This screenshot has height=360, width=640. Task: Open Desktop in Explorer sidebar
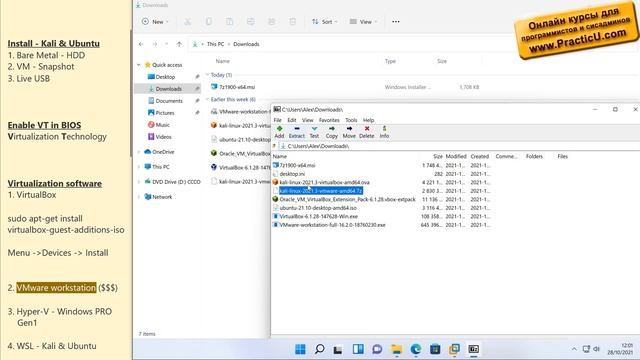(165, 77)
